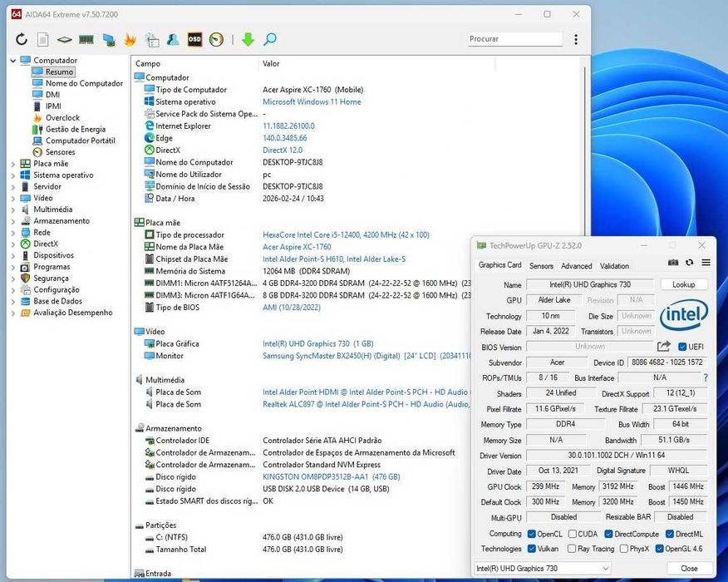Switch to the Validation tab
The height and width of the screenshot is (582, 728).
(x=614, y=266)
